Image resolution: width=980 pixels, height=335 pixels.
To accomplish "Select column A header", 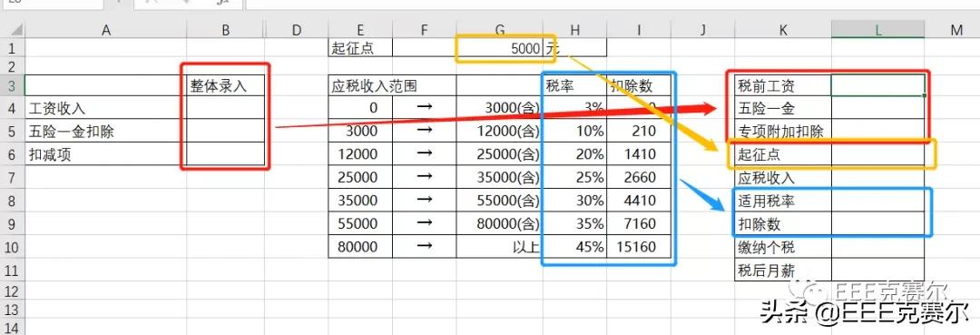I will pos(105,29).
